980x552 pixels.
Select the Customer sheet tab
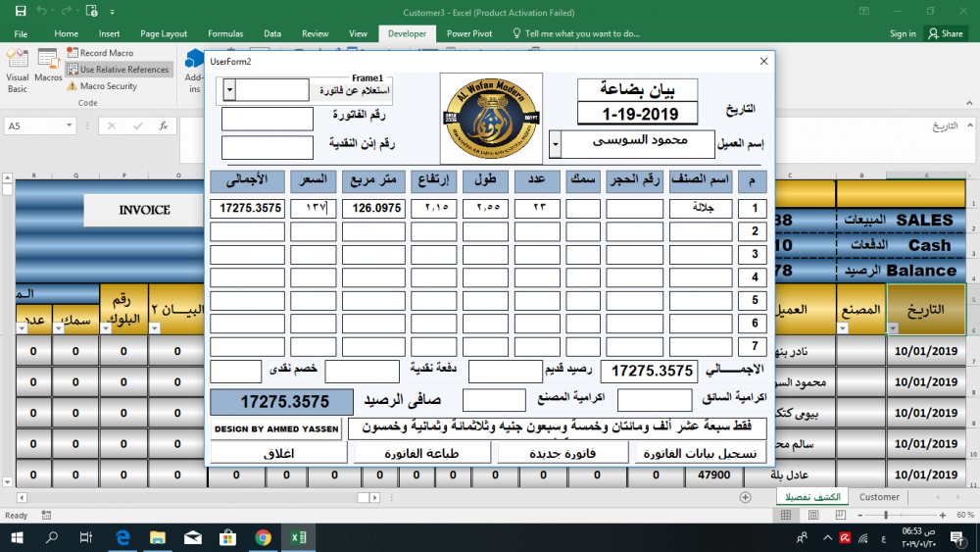879,497
